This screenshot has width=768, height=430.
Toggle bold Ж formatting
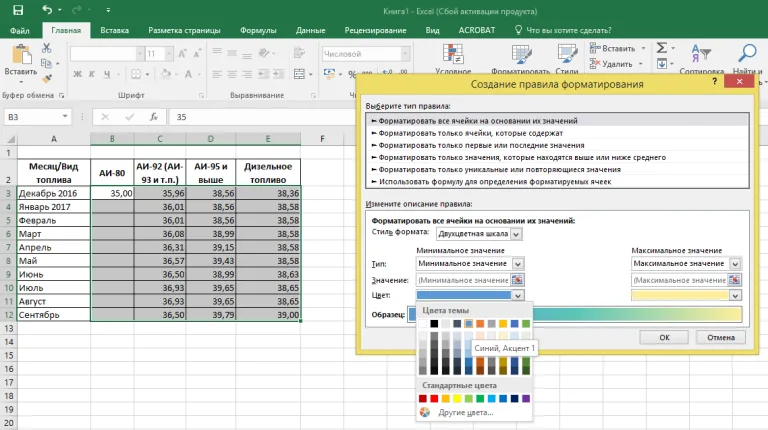click(77, 74)
